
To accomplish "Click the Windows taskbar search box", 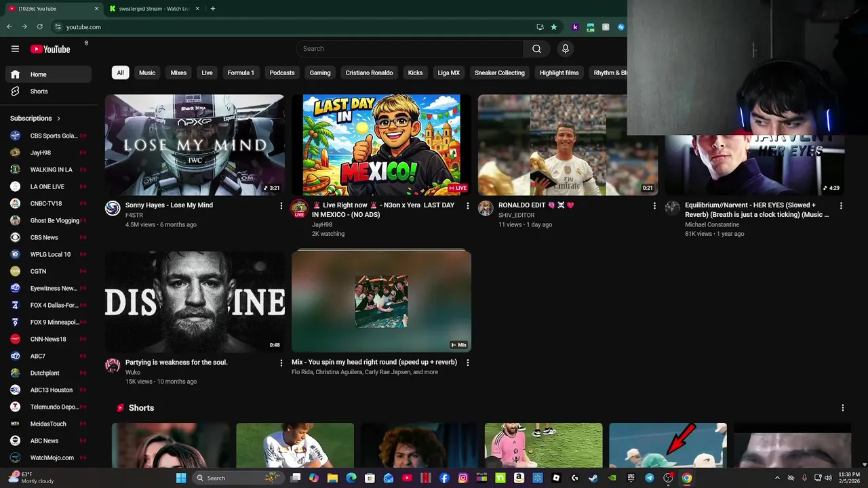I will pyautogui.click(x=238, y=478).
